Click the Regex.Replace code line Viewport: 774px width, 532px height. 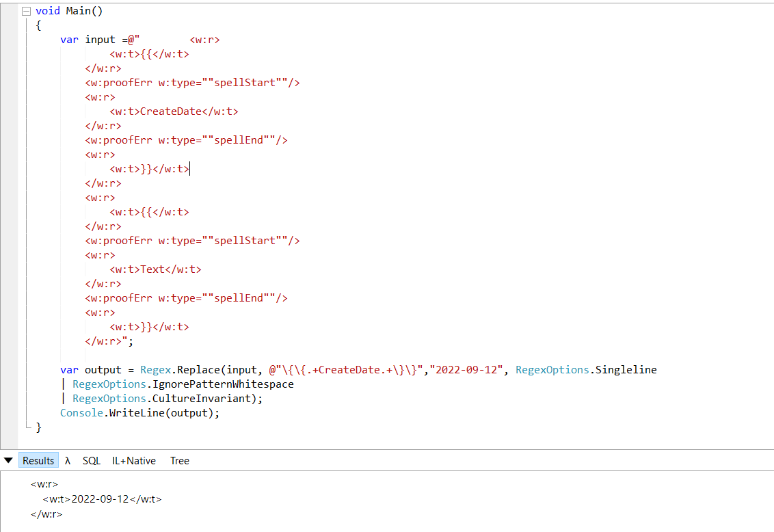358,370
